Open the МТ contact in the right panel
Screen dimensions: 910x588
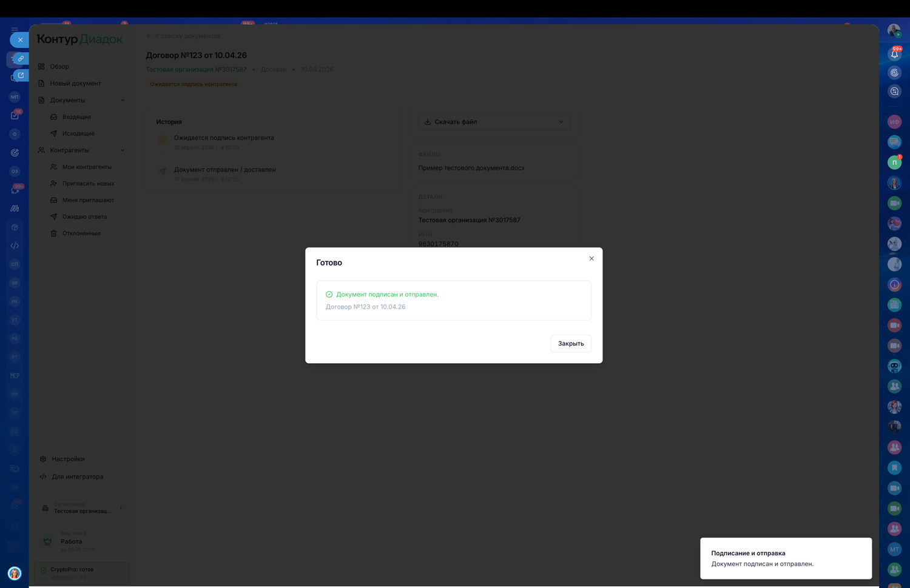tap(894, 549)
